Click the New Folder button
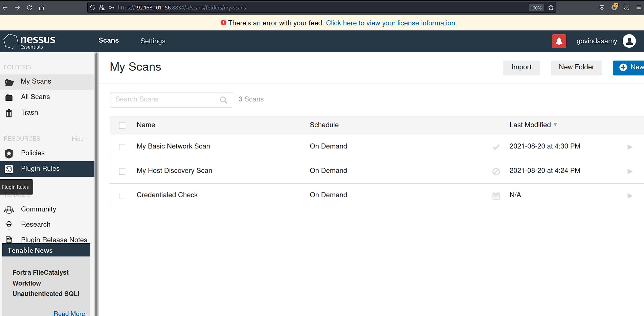This screenshot has height=316, width=644. tap(576, 68)
